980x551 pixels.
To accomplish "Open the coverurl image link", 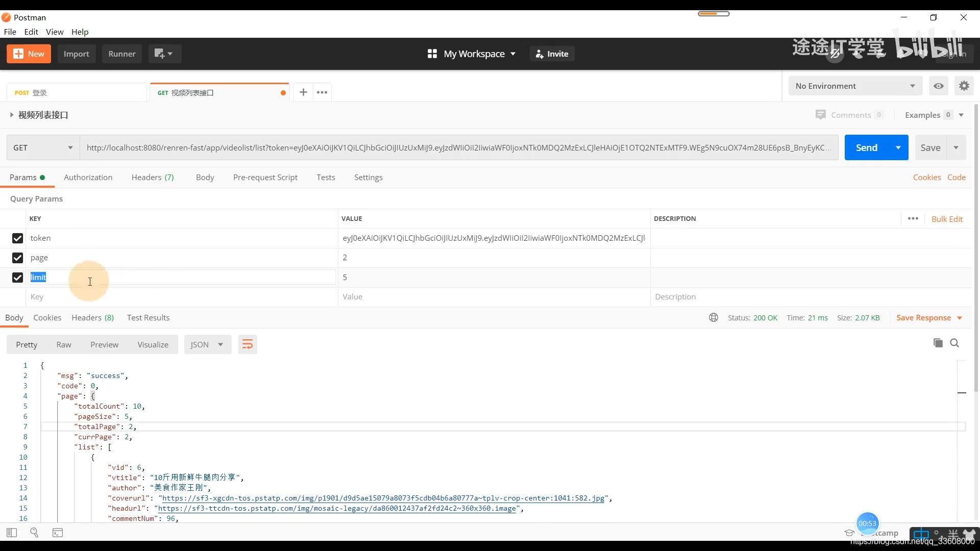I will (x=383, y=498).
